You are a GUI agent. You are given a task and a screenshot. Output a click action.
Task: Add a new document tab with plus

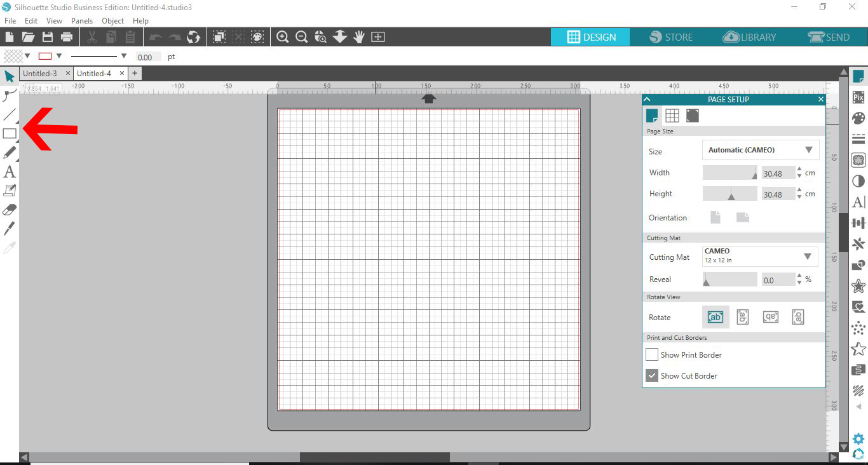point(135,74)
